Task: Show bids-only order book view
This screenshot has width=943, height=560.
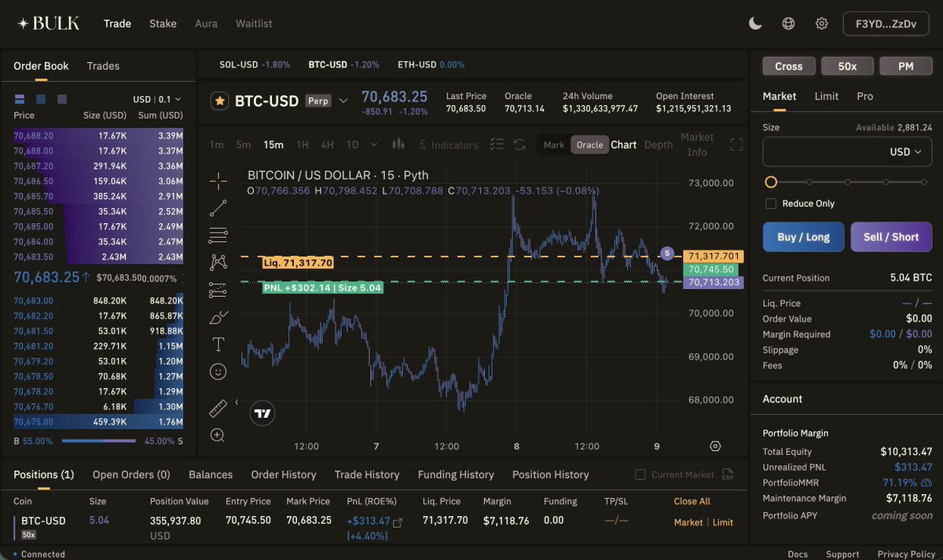Action: tap(41, 99)
